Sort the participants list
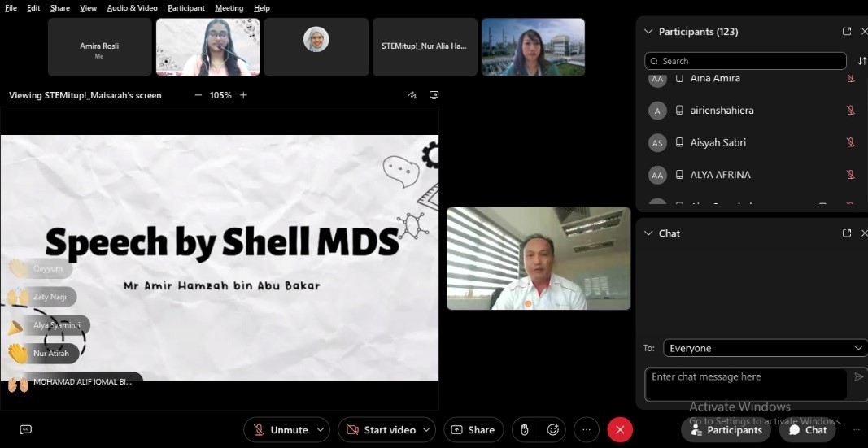The image size is (868, 448). [861, 61]
